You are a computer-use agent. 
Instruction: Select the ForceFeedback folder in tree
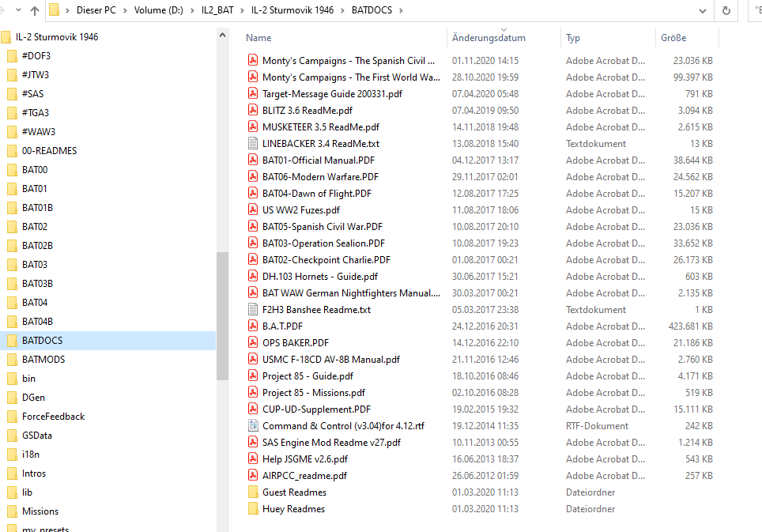54,417
